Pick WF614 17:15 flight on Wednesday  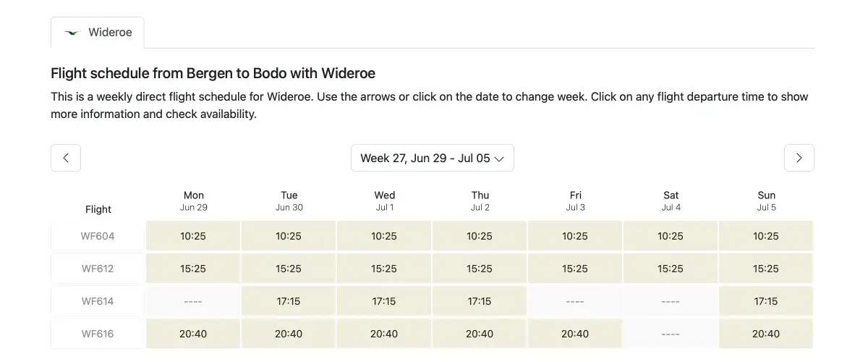(x=384, y=301)
